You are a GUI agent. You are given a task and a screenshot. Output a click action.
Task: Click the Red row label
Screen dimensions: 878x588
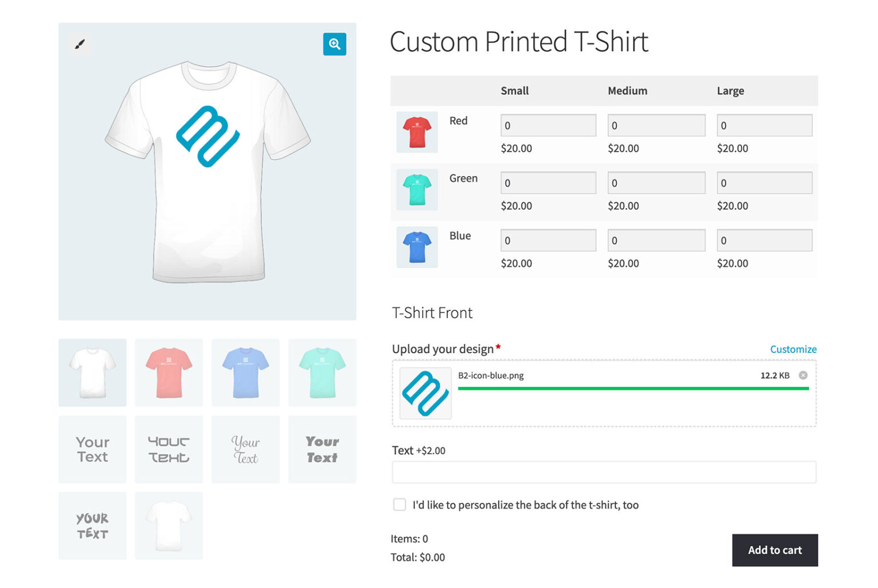[x=458, y=121]
